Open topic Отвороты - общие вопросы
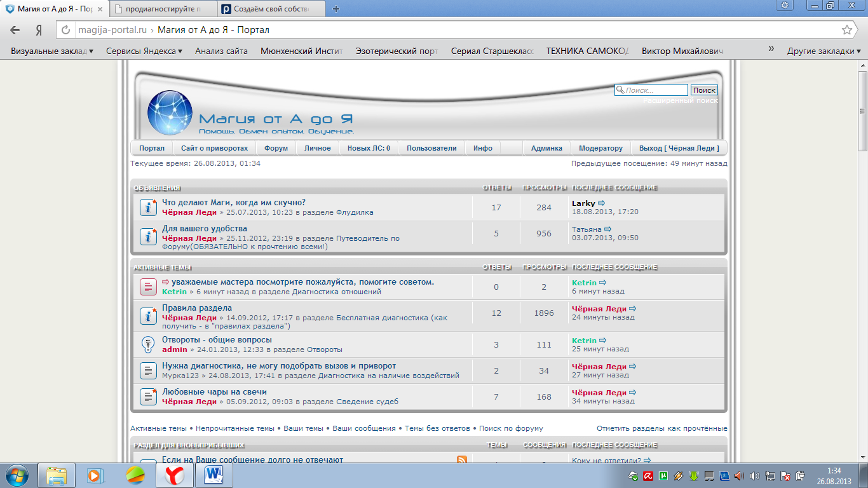The width and height of the screenshot is (868, 488). pos(217,340)
